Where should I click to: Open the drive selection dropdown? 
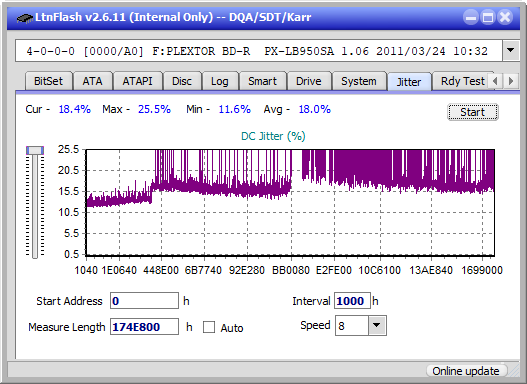(x=511, y=50)
